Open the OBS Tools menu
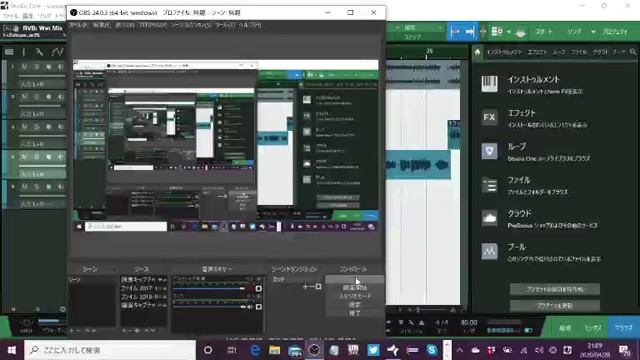 click(225, 25)
